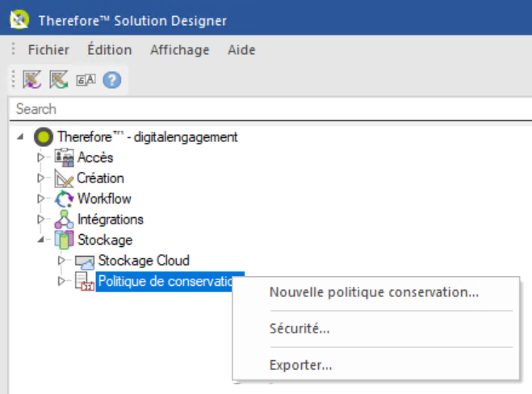The image size is (532, 394).
Task: Click the Stockage Cloud drive icon
Action: tap(85, 262)
